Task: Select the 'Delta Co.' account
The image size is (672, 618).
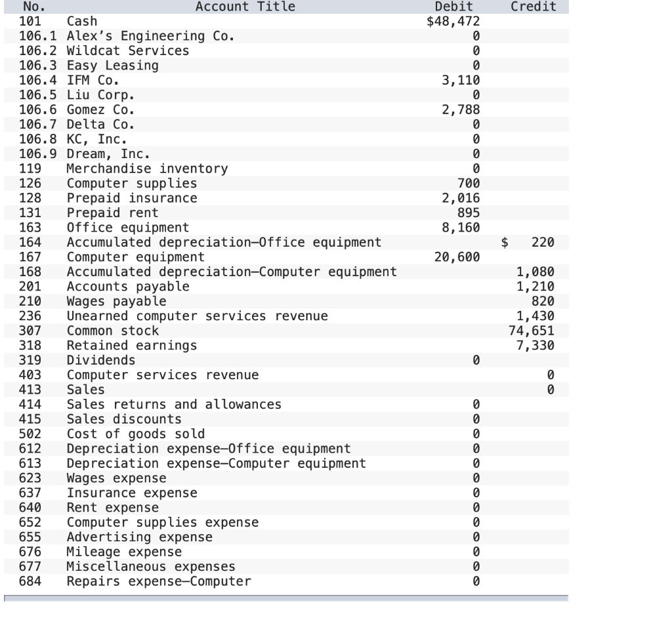Action: coord(100,124)
